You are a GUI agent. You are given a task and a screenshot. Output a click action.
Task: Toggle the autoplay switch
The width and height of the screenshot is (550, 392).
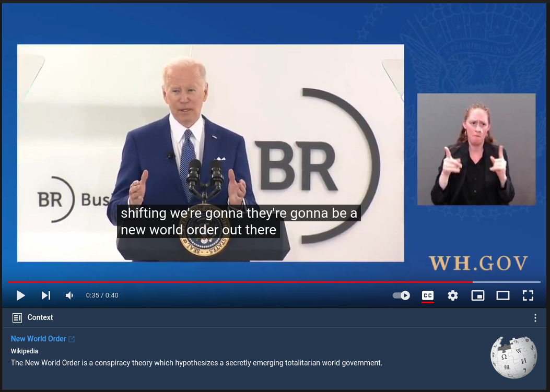click(401, 295)
